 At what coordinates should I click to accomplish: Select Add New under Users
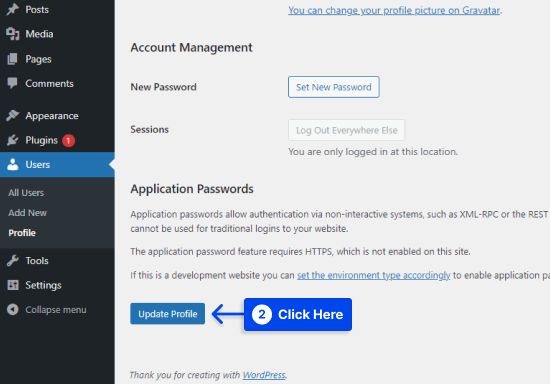[27, 213]
